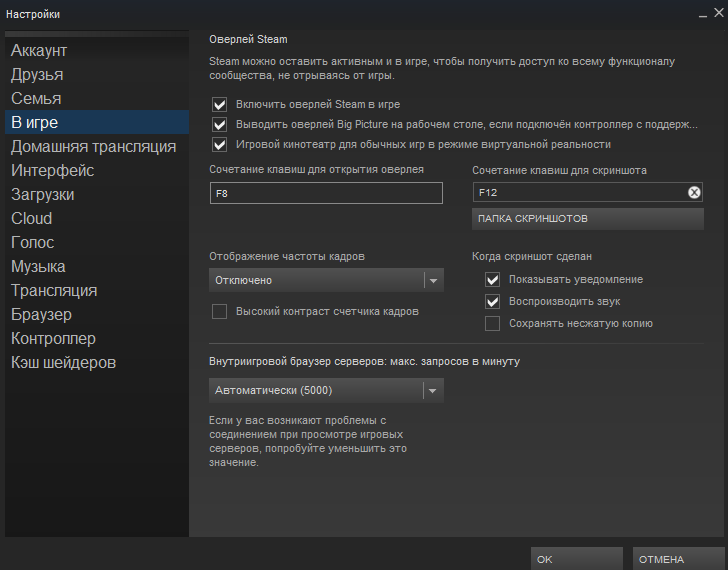The image size is (728, 570).
Task: Select the 'В игре' settings section
Action: pyautogui.click(x=97, y=122)
